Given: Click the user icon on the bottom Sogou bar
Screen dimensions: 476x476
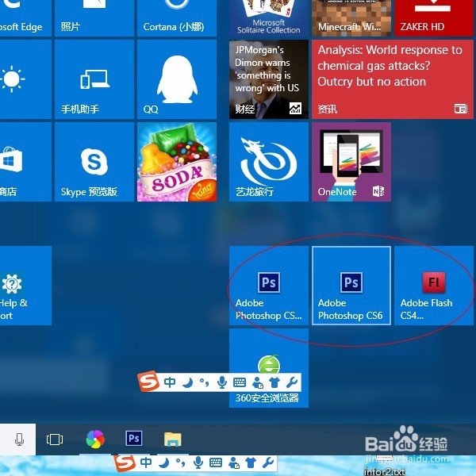Looking at the screenshot, I should (x=234, y=463).
